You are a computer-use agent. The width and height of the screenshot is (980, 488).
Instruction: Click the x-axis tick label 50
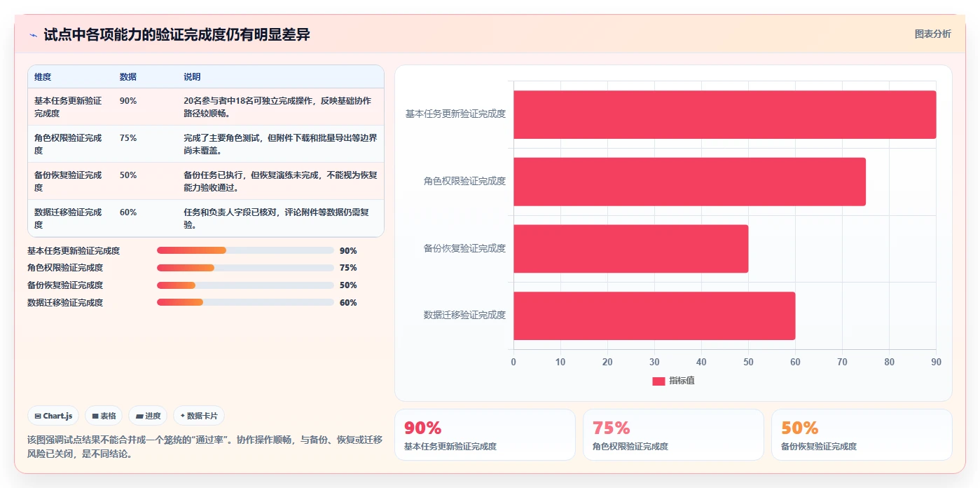[x=748, y=362]
